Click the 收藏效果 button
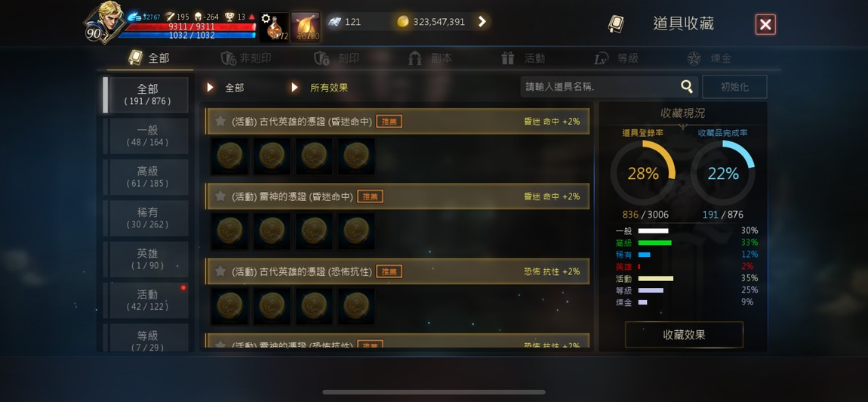868x402 pixels. point(685,335)
